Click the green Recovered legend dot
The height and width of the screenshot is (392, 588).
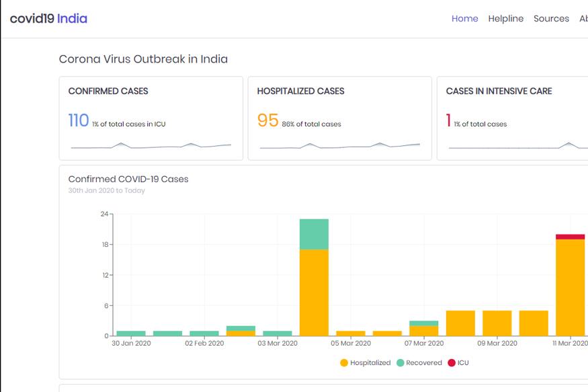coord(400,362)
